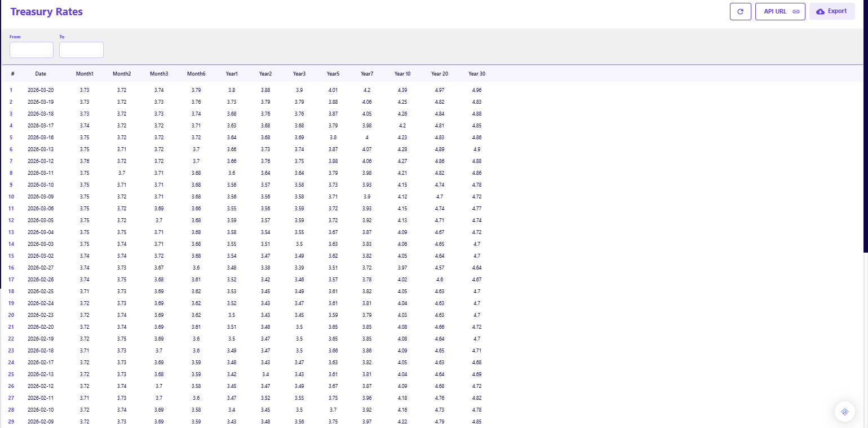The height and width of the screenshot is (428, 868).
Task: Click the Treasury Rates page title
Action: [x=46, y=12]
